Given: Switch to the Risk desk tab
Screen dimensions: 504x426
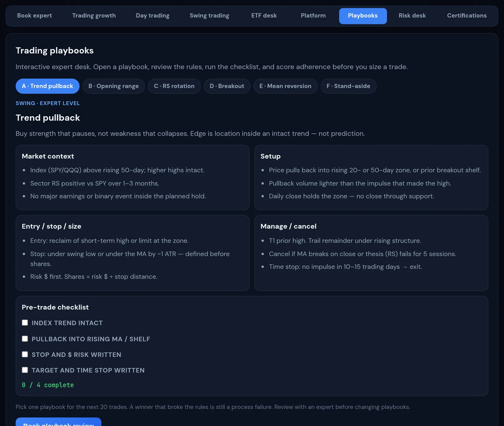Looking at the screenshot, I should coord(412,16).
